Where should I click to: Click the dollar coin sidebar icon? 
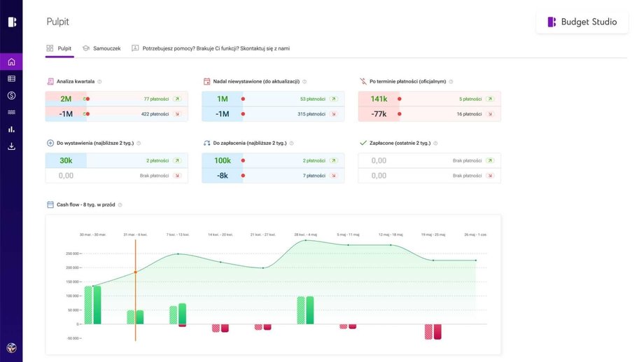[x=11, y=95]
